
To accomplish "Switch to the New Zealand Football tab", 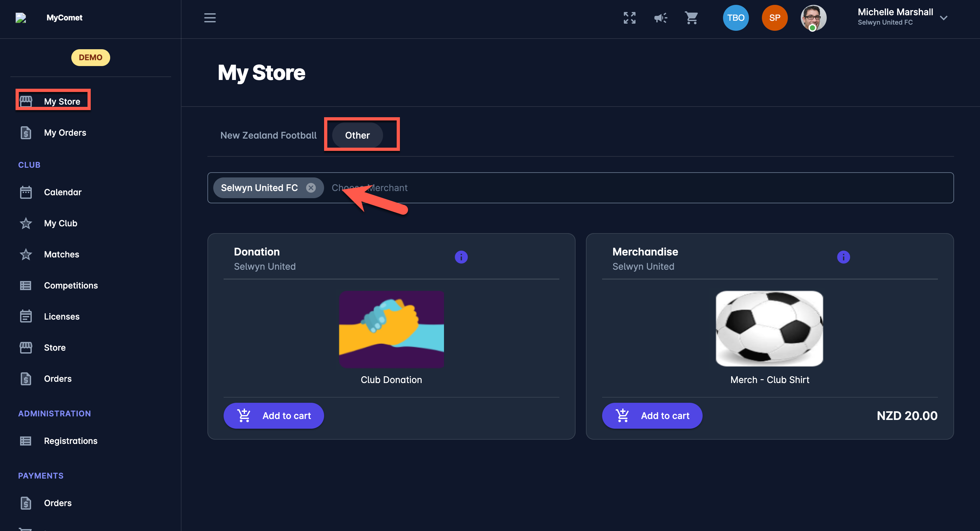I will pos(268,135).
